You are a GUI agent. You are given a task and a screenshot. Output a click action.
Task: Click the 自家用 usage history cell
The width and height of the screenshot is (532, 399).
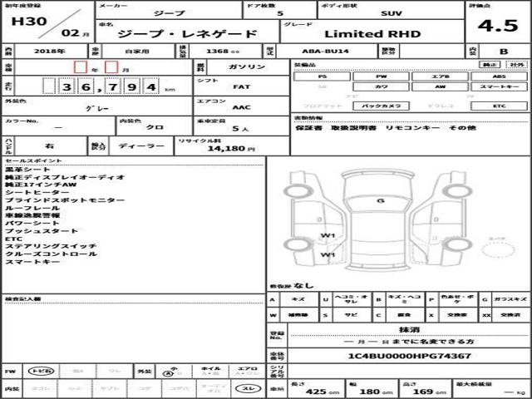coord(137,52)
